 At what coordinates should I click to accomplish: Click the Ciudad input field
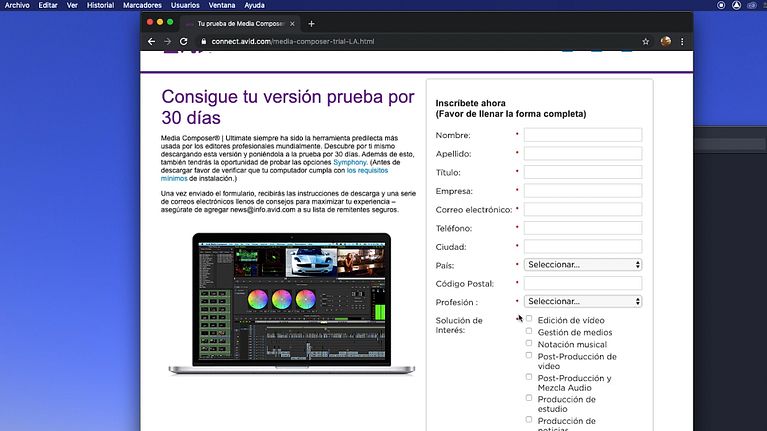click(x=583, y=247)
